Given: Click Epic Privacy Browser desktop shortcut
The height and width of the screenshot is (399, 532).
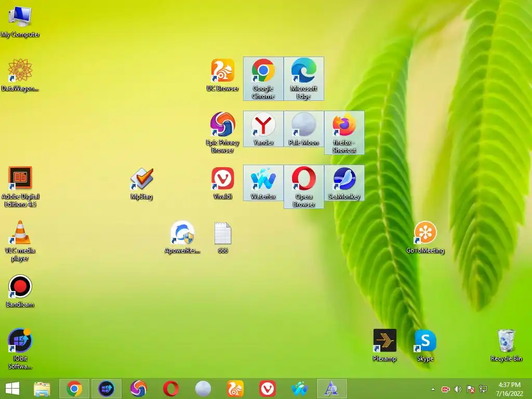Looking at the screenshot, I should [222, 132].
